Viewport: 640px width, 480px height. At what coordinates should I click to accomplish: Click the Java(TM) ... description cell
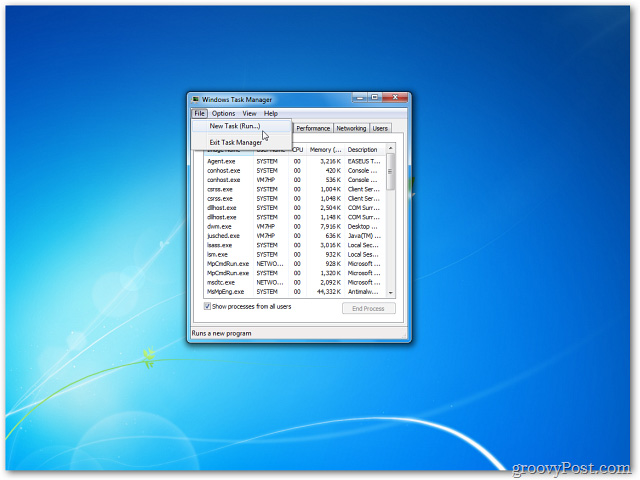click(364, 236)
